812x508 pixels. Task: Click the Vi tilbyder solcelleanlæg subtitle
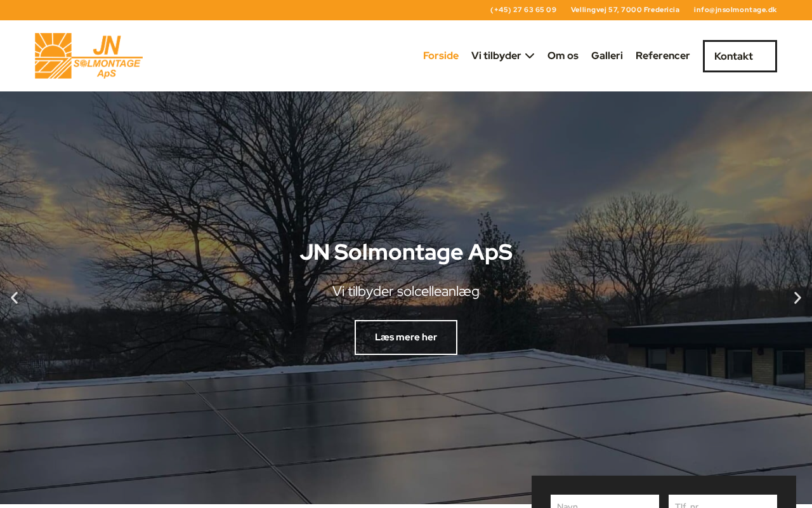click(406, 291)
